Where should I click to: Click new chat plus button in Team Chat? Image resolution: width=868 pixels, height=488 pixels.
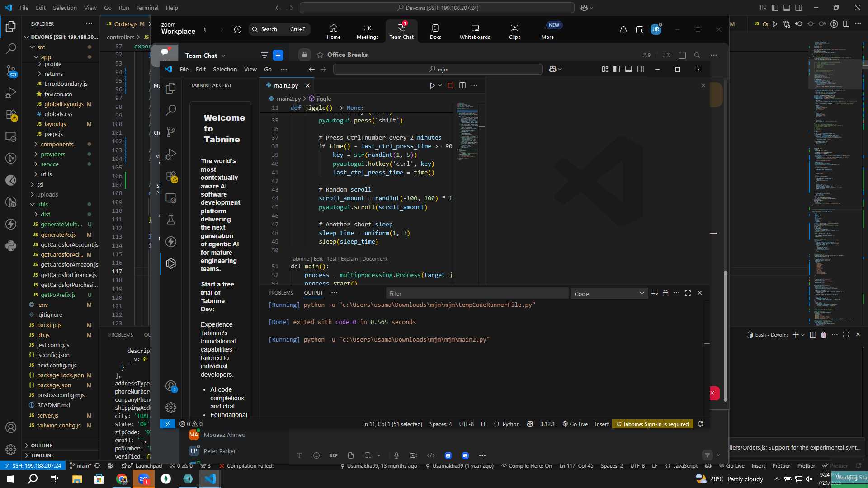[278, 55]
